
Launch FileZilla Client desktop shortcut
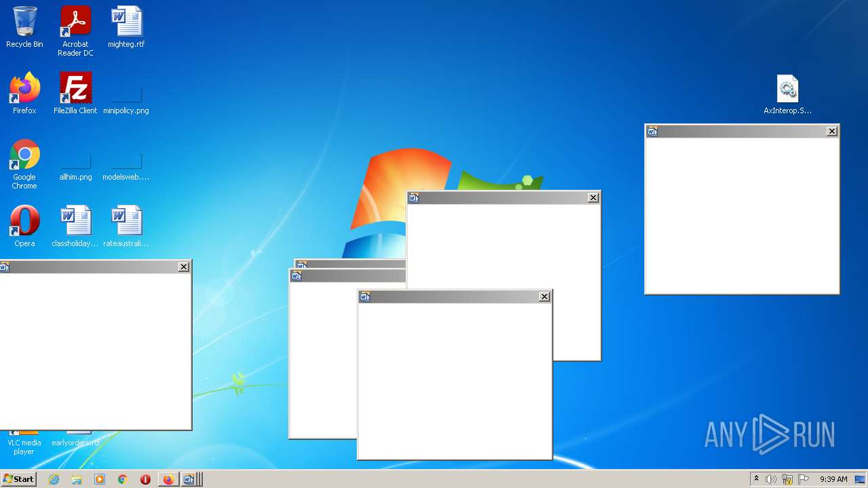[x=75, y=94]
